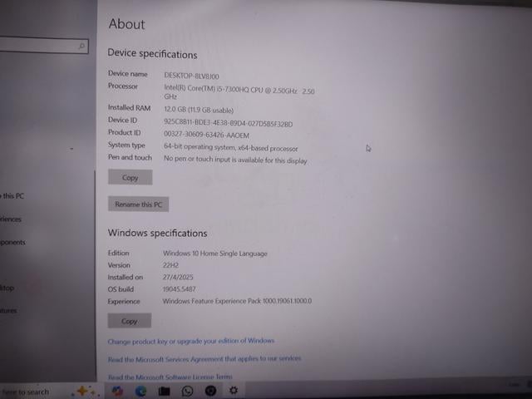Launch Microsoft Edge from the taskbar

[x=140, y=391]
